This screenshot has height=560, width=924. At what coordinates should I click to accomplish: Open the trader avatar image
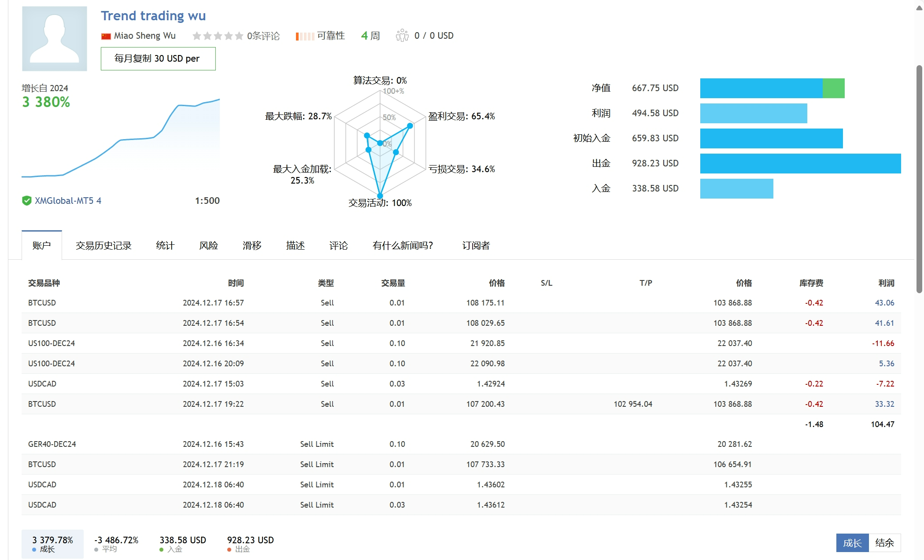(x=54, y=38)
